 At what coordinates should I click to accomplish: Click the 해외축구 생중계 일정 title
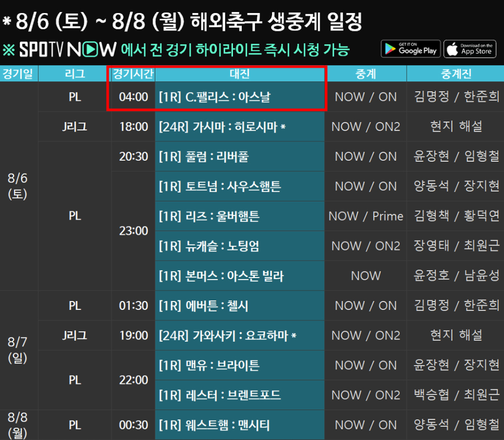click(276, 22)
